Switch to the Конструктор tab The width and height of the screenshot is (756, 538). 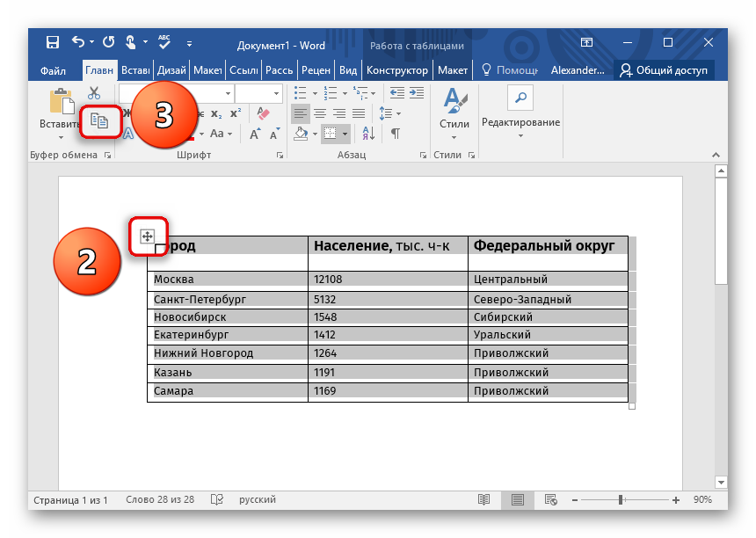(396, 70)
